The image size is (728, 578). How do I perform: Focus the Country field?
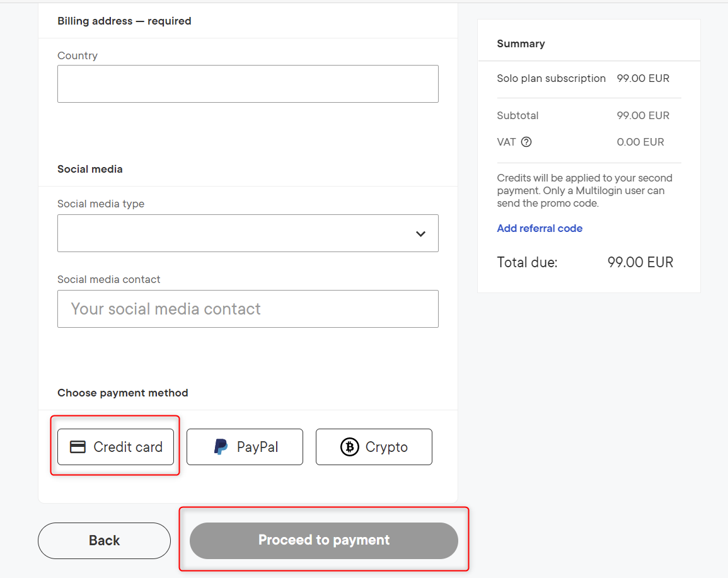(x=248, y=84)
